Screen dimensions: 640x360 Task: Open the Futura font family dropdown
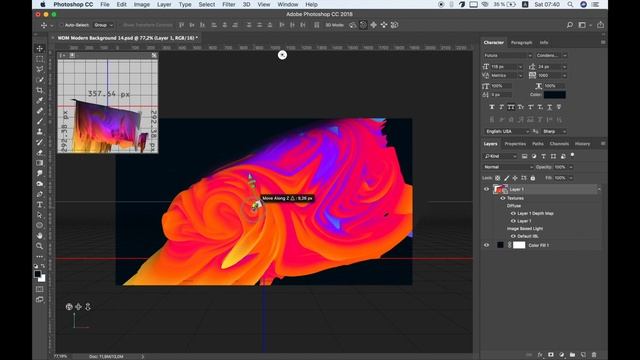point(508,56)
